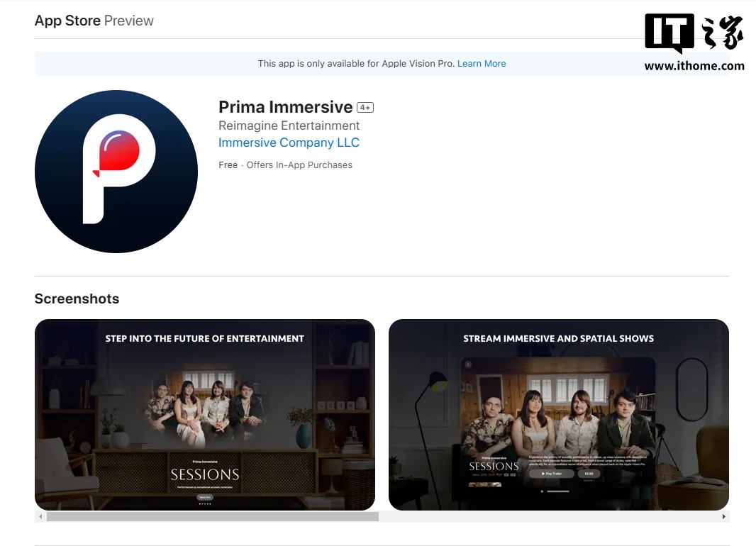Screen dimensions: 756x546
Task: Click the Preview label beside App Store
Action: tap(129, 21)
